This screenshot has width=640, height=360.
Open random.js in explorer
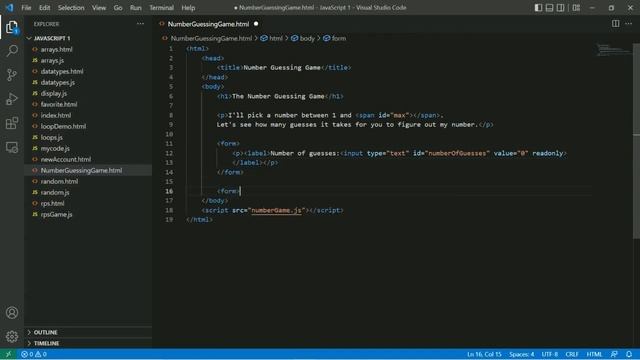point(55,193)
